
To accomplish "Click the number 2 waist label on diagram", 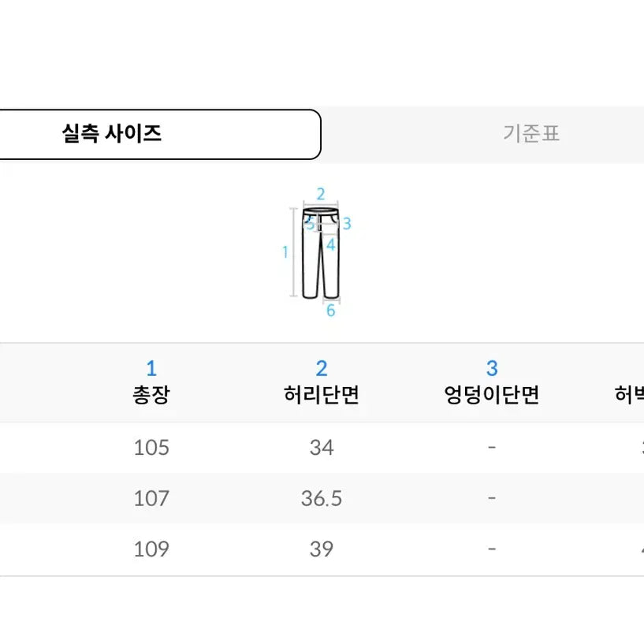I will pos(321,194).
